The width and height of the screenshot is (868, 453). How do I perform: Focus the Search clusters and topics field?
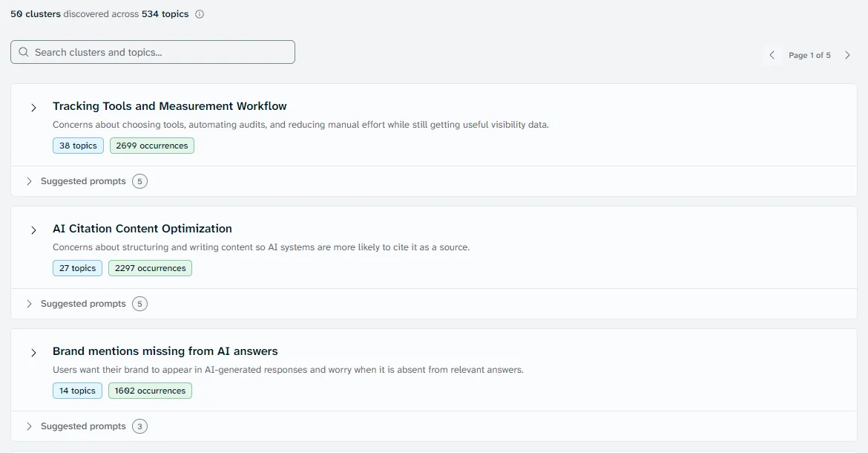(153, 52)
